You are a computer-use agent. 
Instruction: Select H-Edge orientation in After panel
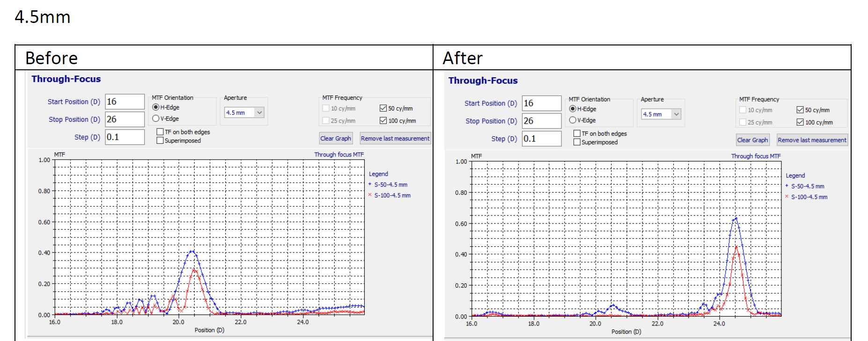pos(573,109)
